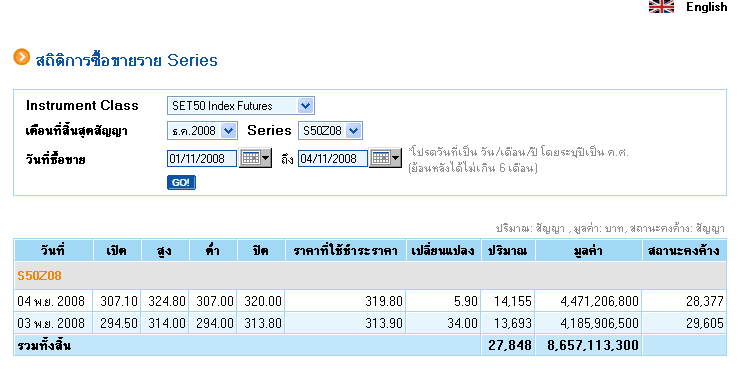Open the end date calendar picker icon
Image resolution: width=751 pixels, height=369 pixels.
tap(386, 158)
